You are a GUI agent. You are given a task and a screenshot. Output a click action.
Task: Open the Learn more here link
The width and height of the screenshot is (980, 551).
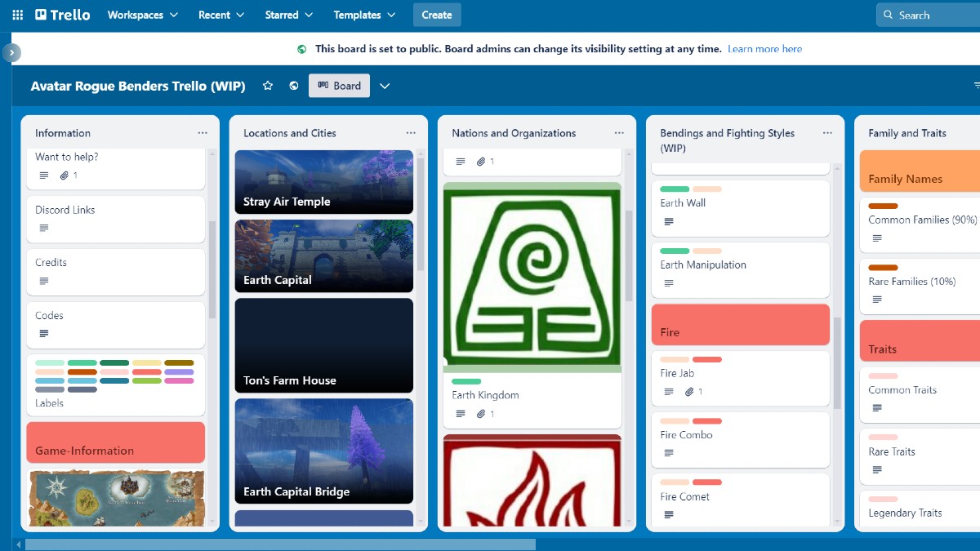coord(764,49)
